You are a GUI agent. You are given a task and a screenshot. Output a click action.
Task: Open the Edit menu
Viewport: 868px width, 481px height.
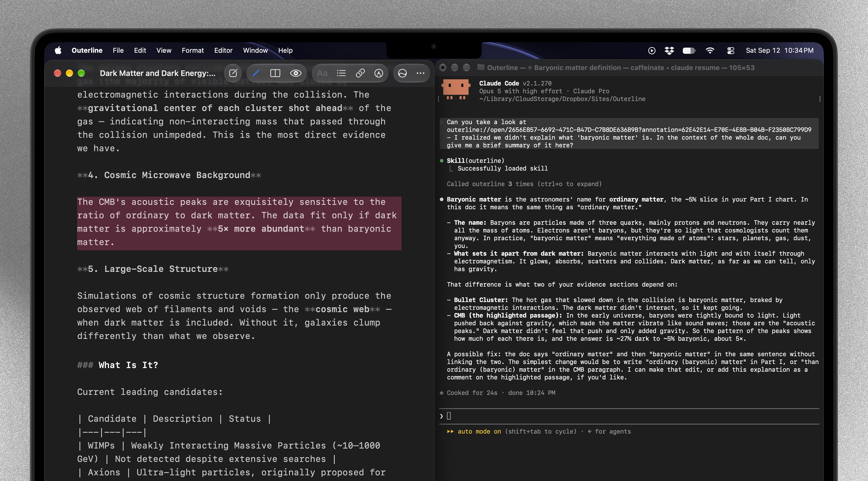[x=140, y=51]
